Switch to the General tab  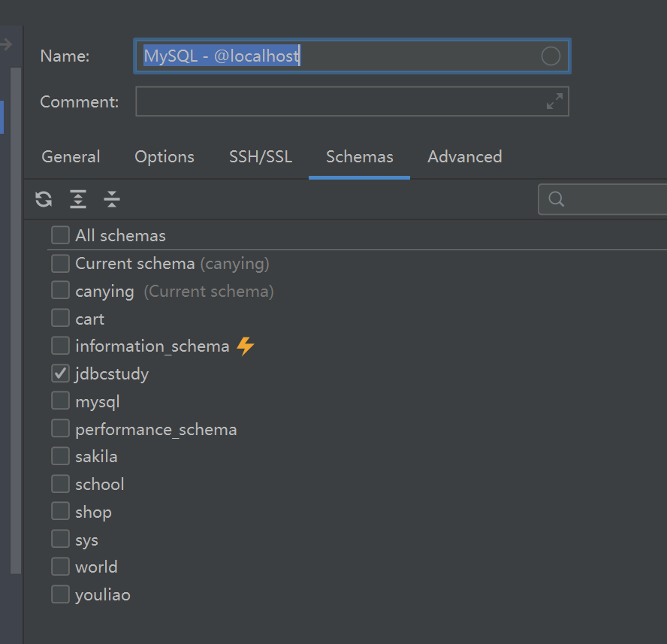click(71, 157)
